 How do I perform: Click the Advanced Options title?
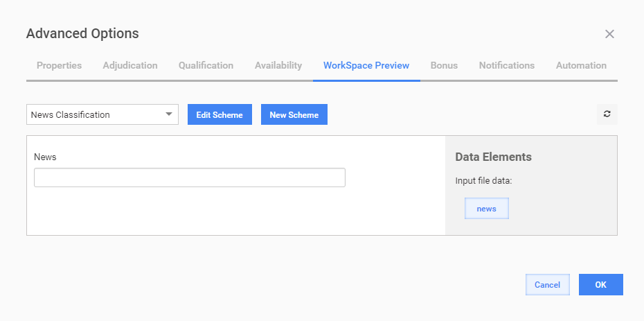pos(82,34)
